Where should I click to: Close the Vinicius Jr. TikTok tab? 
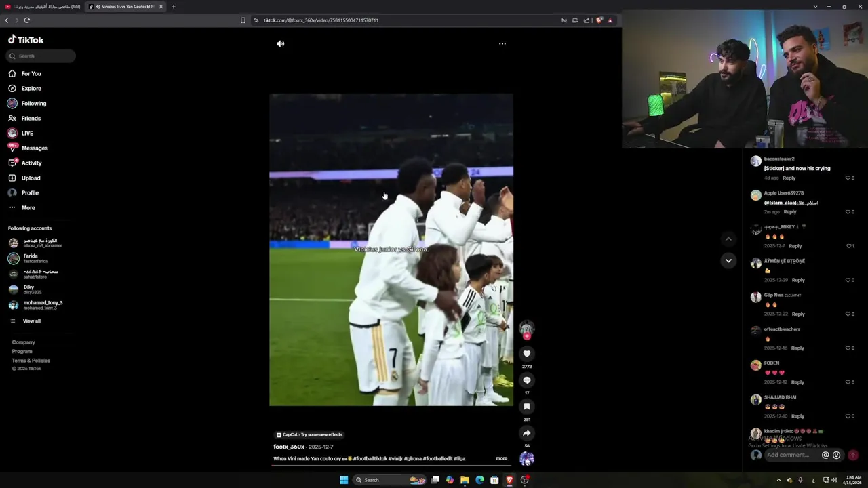coord(161,7)
